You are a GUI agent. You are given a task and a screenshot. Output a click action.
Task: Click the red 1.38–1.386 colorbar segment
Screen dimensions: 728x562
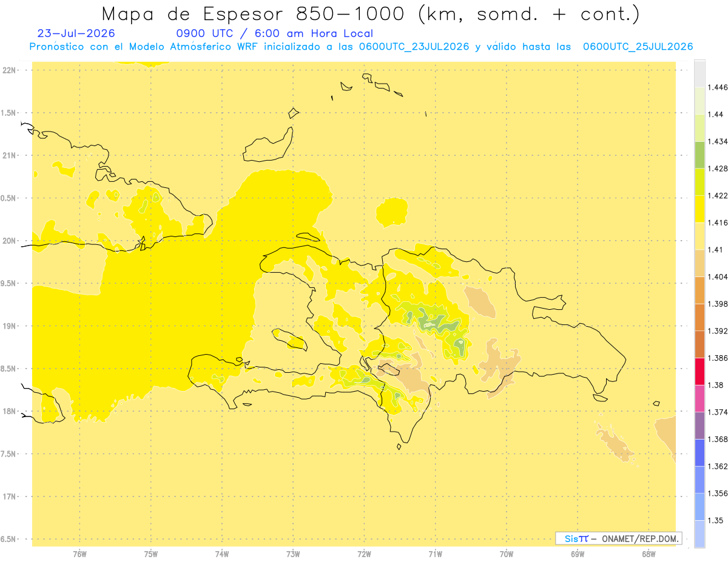coord(699,371)
